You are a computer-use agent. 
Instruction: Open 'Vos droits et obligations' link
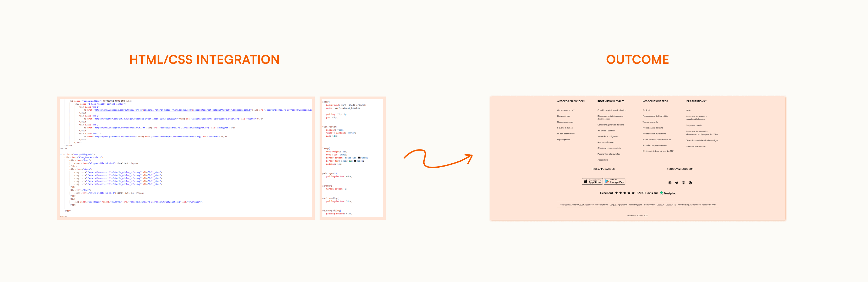click(608, 137)
